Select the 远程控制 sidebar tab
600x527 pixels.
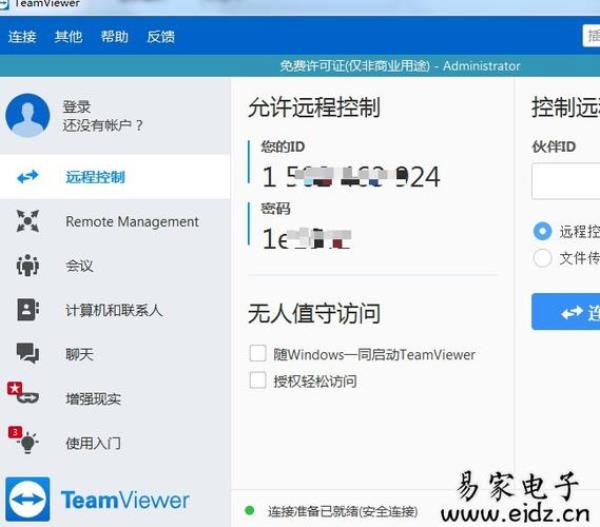click(115, 177)
